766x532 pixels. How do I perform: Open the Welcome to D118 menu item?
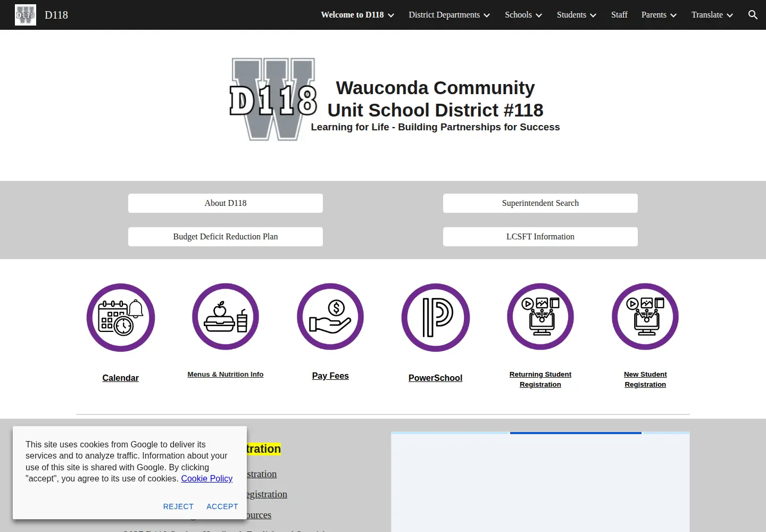[352, 15]
